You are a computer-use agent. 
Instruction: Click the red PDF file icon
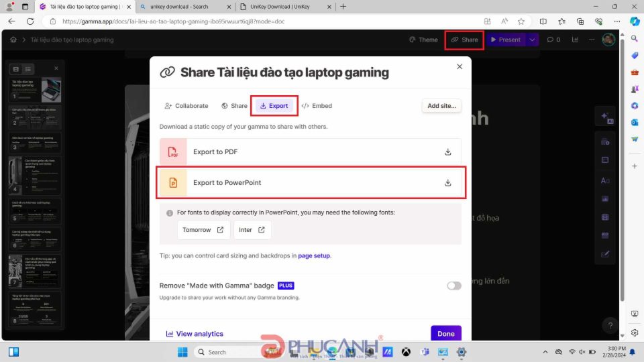pos(173,152)
